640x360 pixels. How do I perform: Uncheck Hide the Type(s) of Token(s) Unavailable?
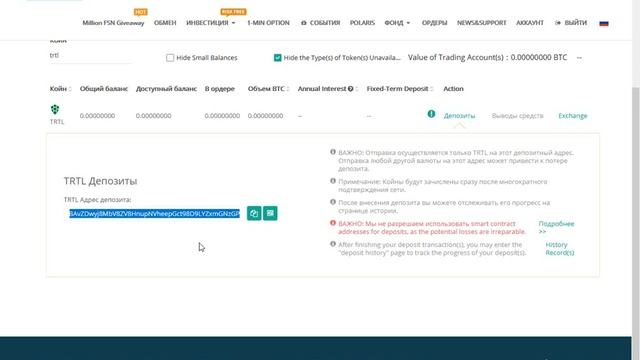[278, 58]
